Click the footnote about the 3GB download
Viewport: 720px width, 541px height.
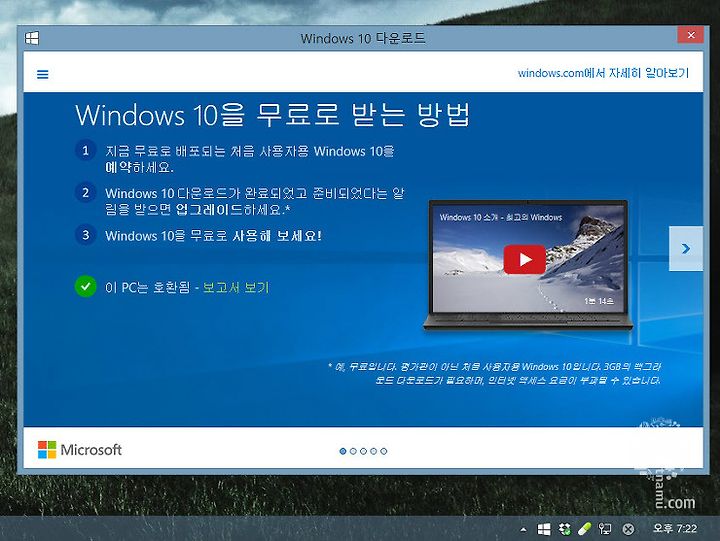tap(495, 373)
